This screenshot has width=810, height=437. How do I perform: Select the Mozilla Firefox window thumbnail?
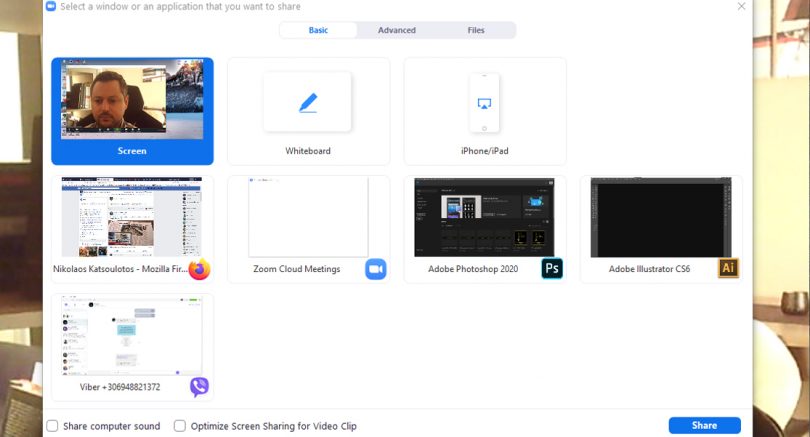point(132,217)
